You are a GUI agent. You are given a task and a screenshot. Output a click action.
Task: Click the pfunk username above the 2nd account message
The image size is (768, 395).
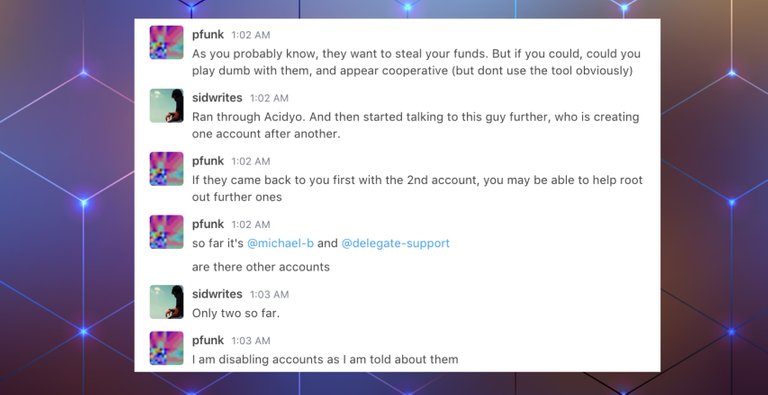tap(208, 161)
